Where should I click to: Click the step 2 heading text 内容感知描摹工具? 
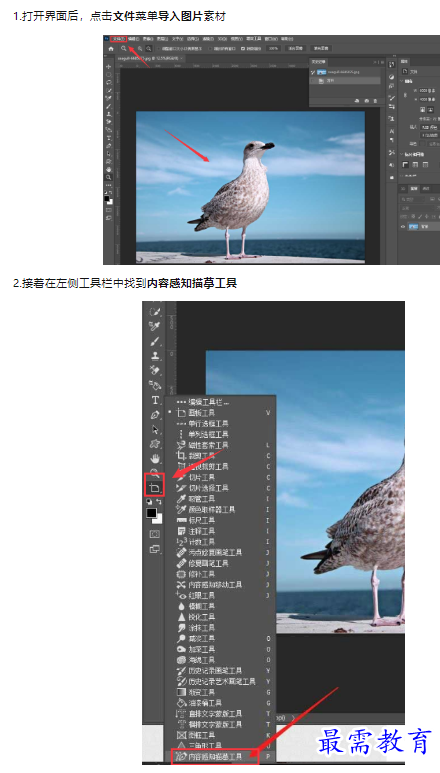click(x=192, y=283)
